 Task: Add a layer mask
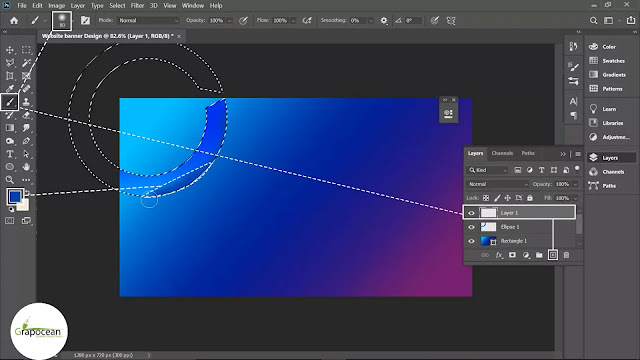(x=512, y=255)
